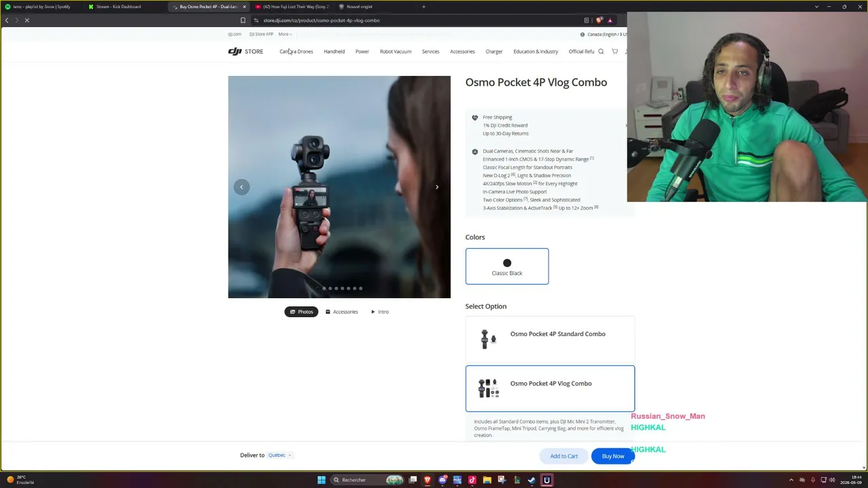Select the Accessories media tab
Image resolution: width=868 pixels, height=488 pixels.
(342, 312)
